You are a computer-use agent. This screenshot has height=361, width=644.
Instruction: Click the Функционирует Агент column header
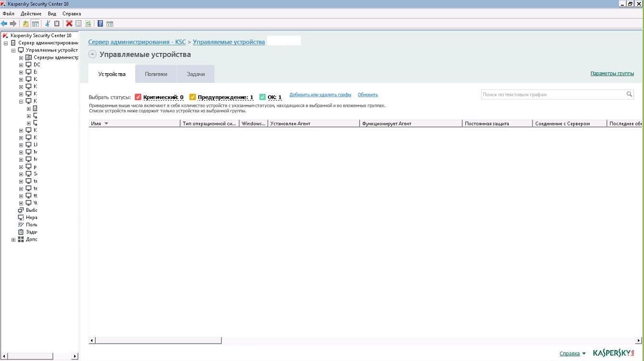coord(411,124)
